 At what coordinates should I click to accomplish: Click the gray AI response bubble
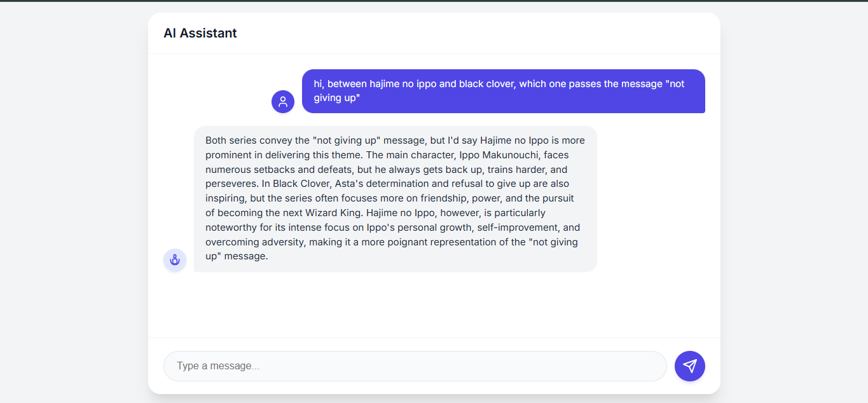click(394, 197)
